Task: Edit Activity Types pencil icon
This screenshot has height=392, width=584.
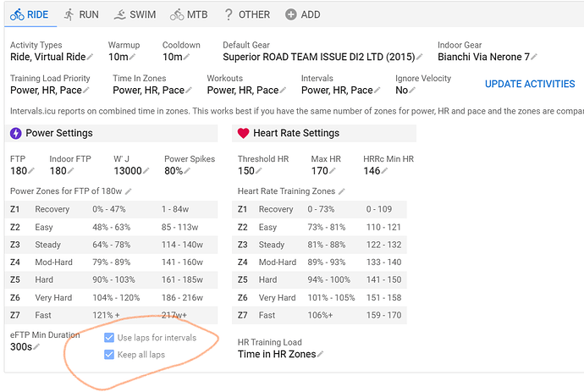Action: [x=90, y=57]
